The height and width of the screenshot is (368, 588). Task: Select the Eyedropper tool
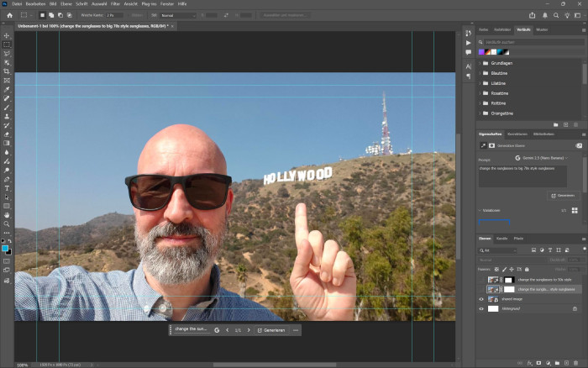[x=7, y=90]
